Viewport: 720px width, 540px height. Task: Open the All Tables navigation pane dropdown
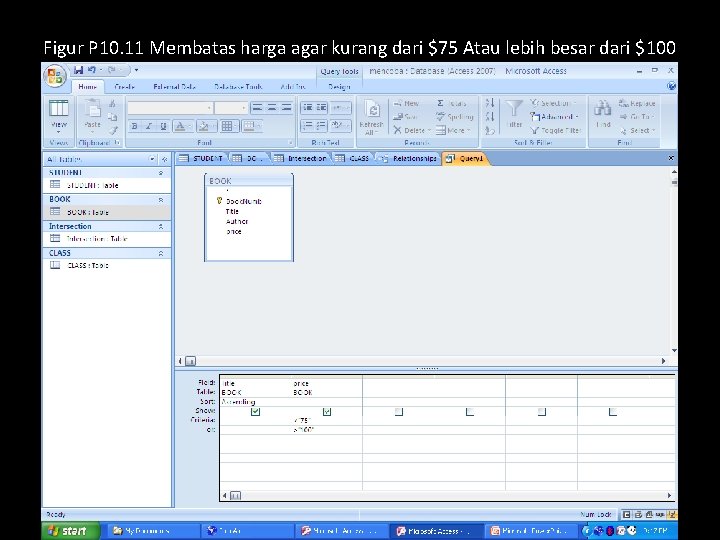click(152, 159)
